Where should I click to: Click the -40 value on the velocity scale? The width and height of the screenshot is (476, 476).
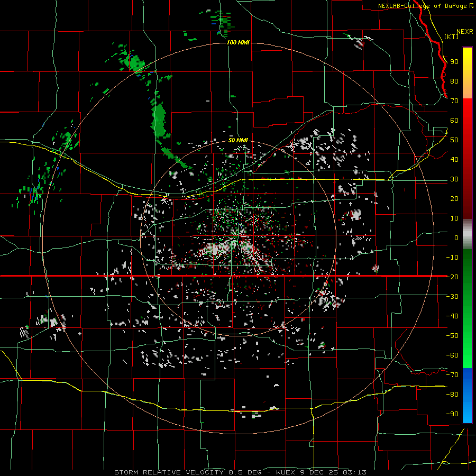point(452,316)
